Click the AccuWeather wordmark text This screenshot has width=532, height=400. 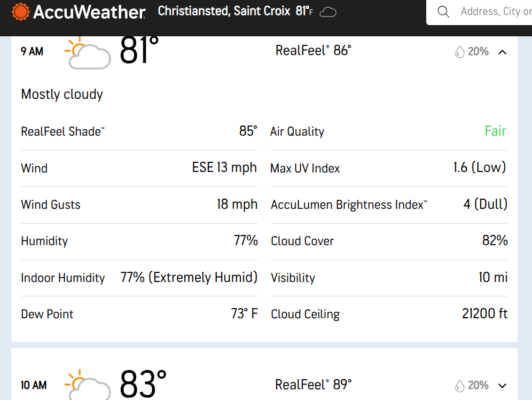point(89,12)
